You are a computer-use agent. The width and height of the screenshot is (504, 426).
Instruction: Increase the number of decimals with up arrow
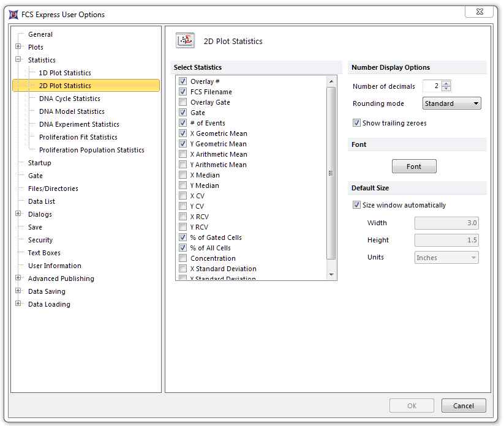tap(446, 84)
